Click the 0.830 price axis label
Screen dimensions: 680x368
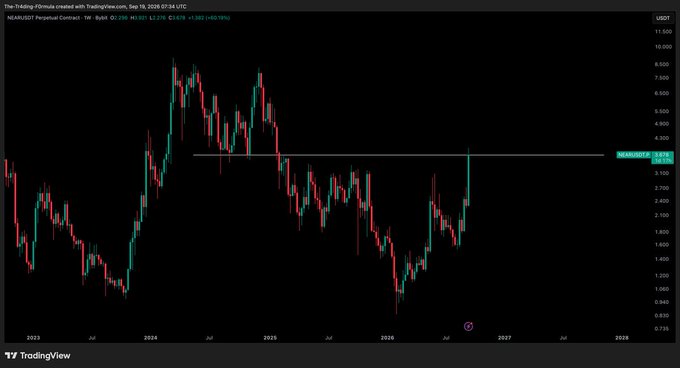tap(662, 316)
